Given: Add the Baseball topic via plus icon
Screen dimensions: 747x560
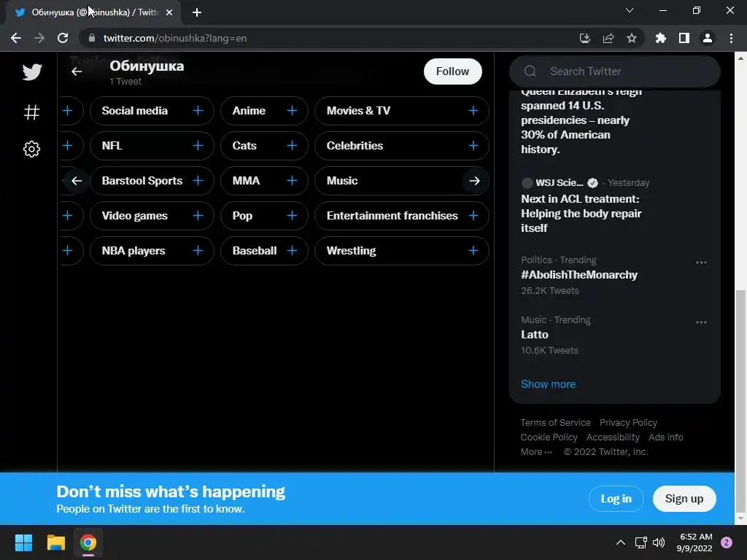Looking at the screenshot, I should point(292,251).
